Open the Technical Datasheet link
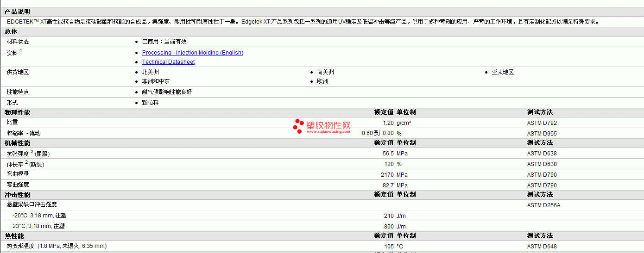 click(168, 62)
